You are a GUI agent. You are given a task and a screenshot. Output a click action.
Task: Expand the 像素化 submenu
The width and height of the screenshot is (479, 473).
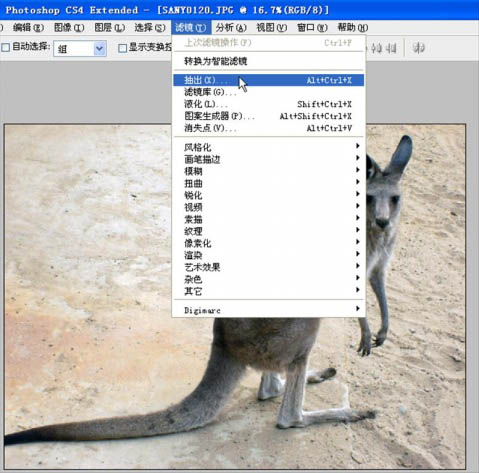coord(268,243)
